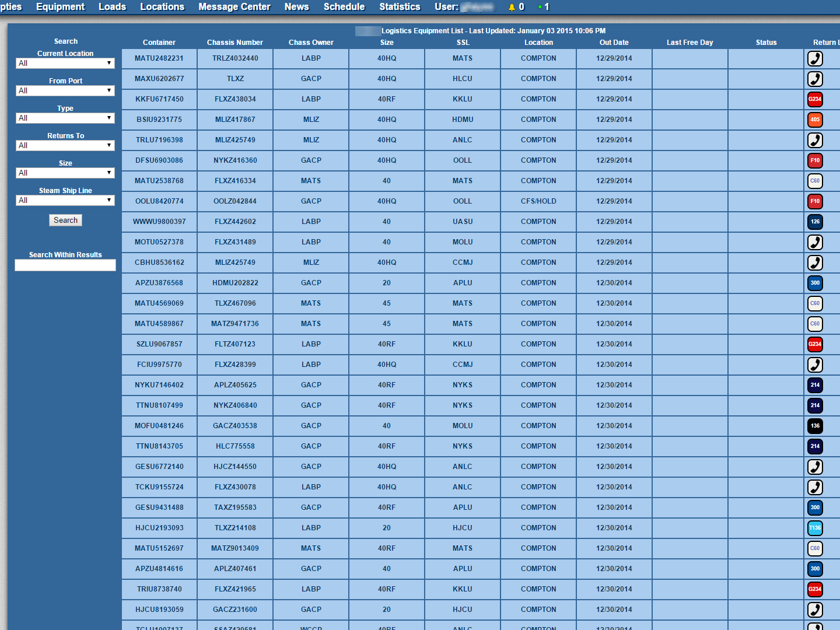Open the News menu
Viewport: 840px width, 630px height.
click(296, 7)
